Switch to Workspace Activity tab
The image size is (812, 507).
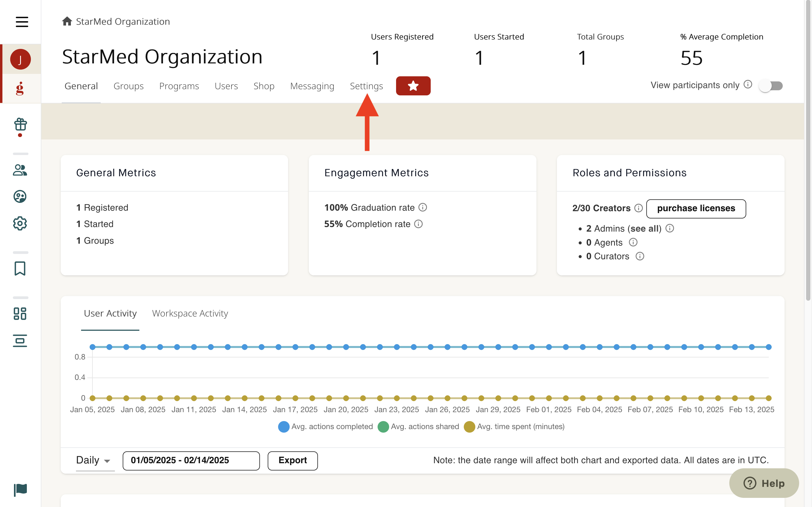(x=190, y=314)
